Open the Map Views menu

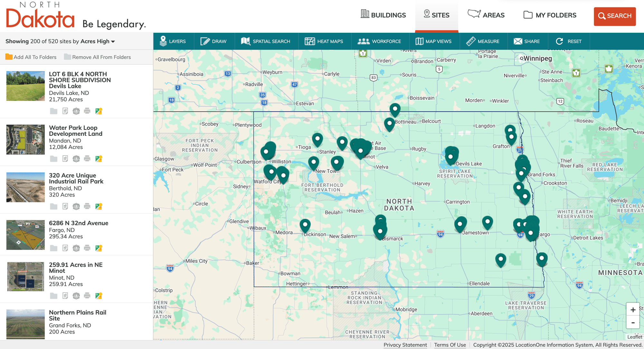coord(434,41)
